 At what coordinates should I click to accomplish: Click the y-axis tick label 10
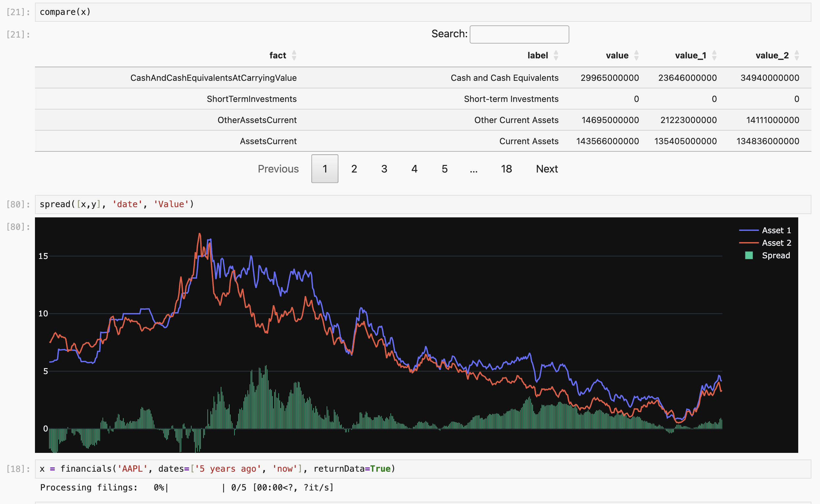click(x=43, y=314)
